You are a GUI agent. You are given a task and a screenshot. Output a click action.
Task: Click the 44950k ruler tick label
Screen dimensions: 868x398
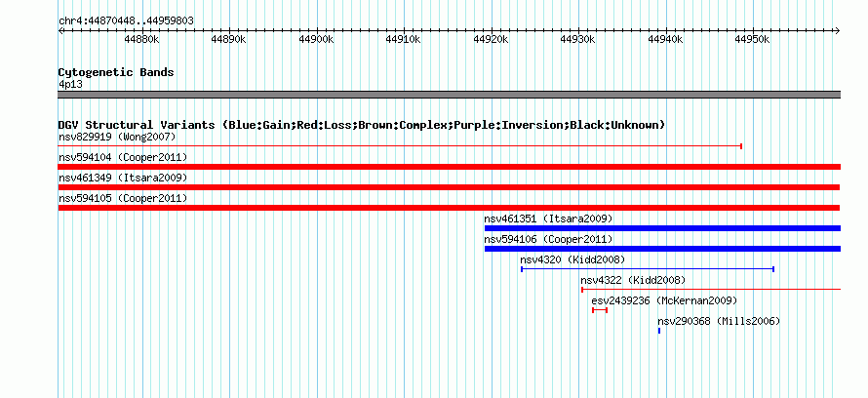[752, 40]
